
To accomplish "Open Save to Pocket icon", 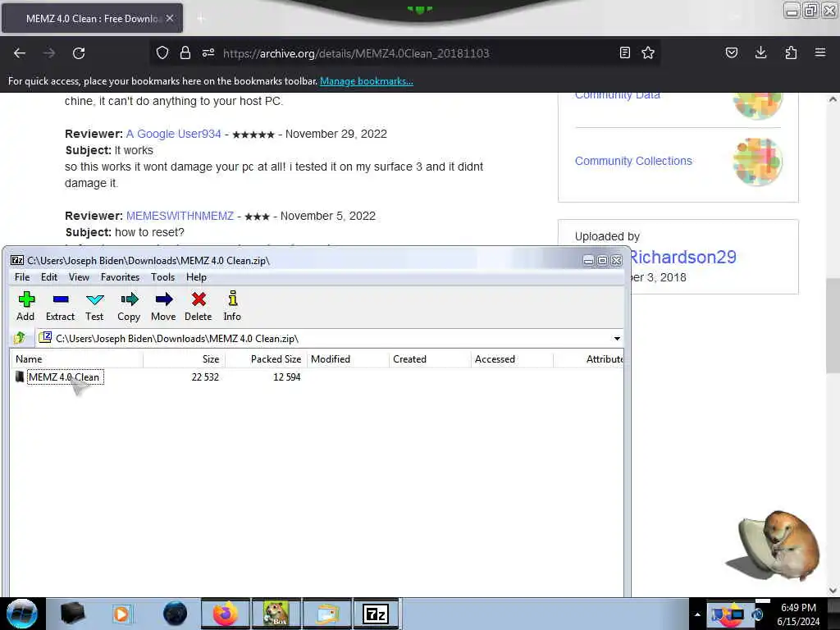I will (x=731, y=52).
